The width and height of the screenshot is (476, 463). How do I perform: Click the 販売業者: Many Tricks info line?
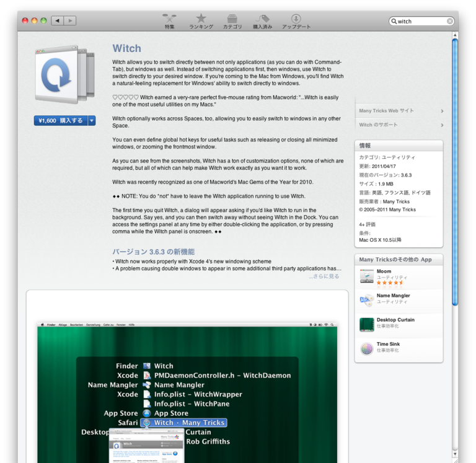click(384, 201)
